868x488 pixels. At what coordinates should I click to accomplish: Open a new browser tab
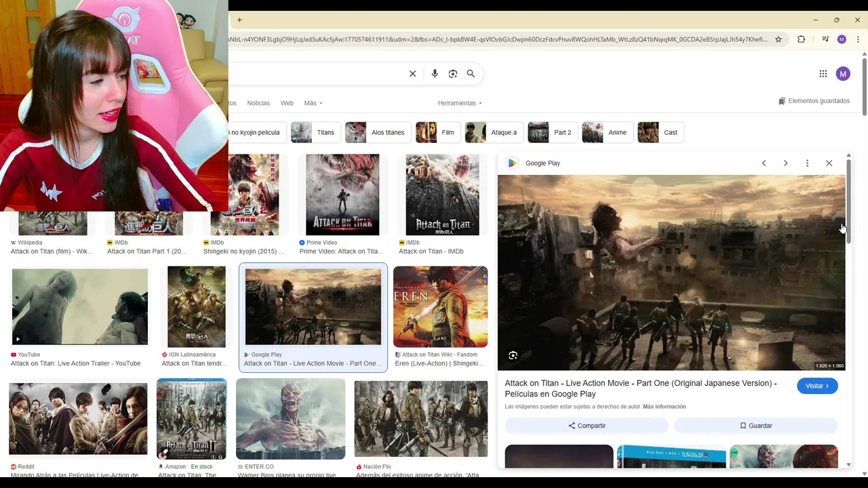(239, 20)
